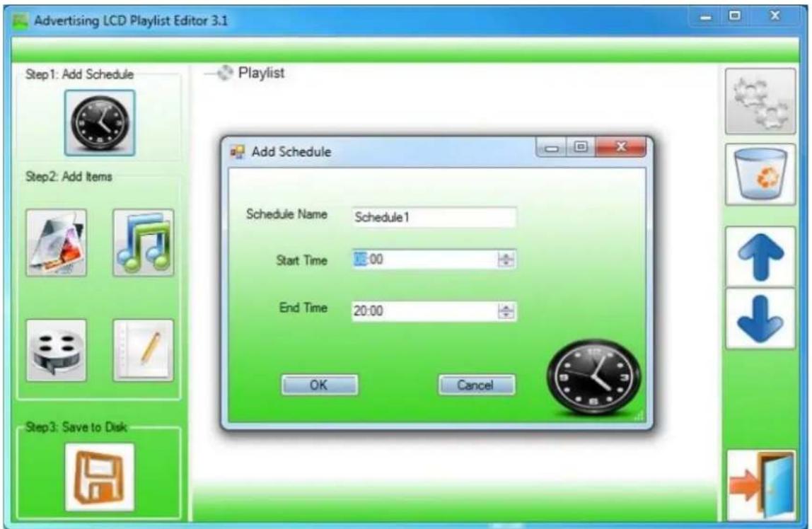The height and width of the screenshot is (529, 812).
Task: Confirm the schedule with the OK button
Action: click(320, 385)
